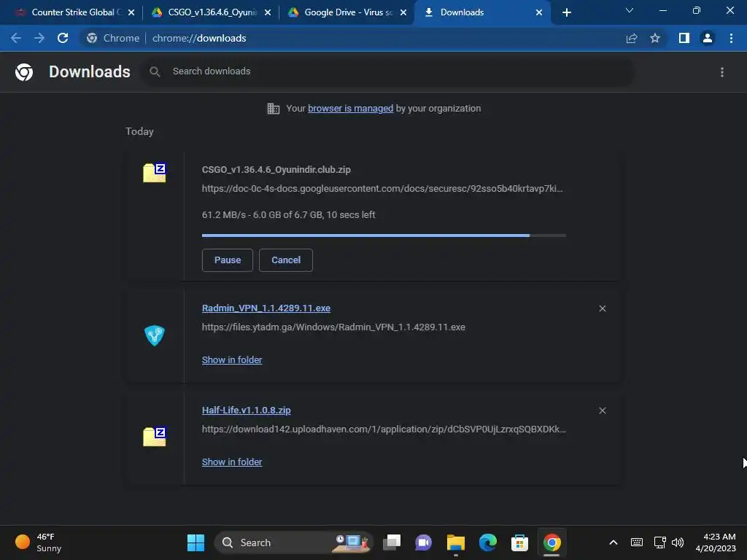Expand the tab search chevron
This screenshot has width=747, height=560.
point(630,10)
